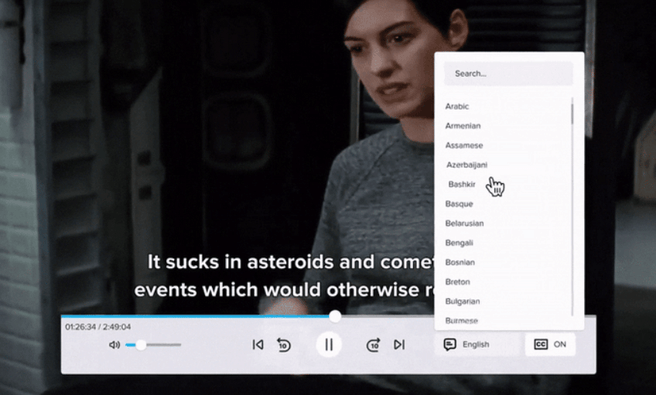Select Assamese from language list
The height and width of the screenshot is (395, 656).
click(464, 145)
